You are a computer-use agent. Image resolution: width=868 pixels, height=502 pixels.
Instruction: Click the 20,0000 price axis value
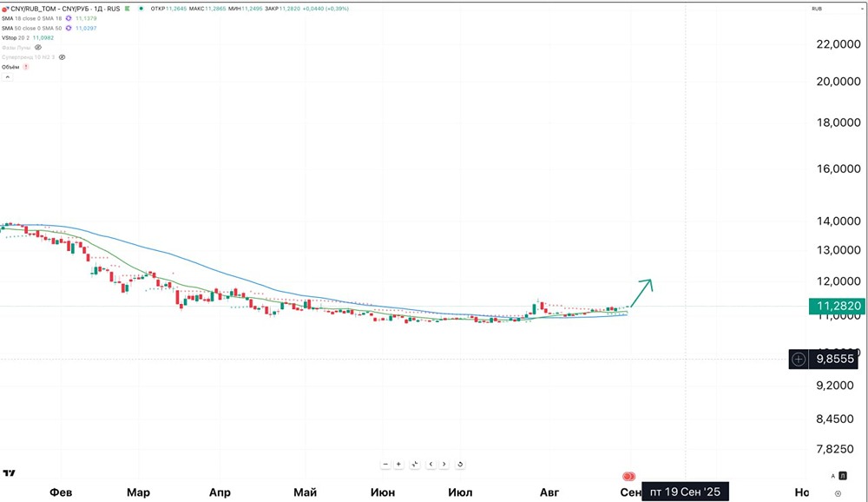(838, 82)
